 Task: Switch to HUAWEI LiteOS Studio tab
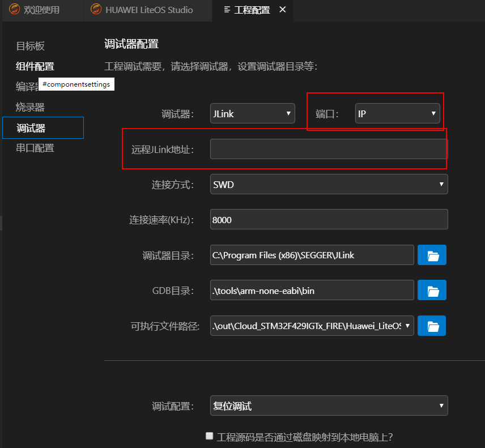[x=149, y=10]
